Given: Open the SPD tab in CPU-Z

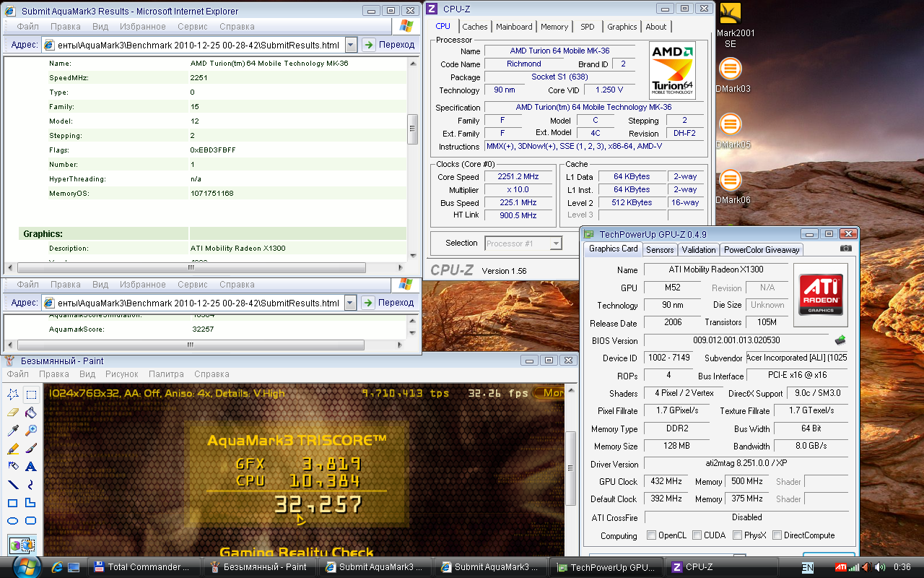Looking at the screenshot, I should click(x=588, y=27).
